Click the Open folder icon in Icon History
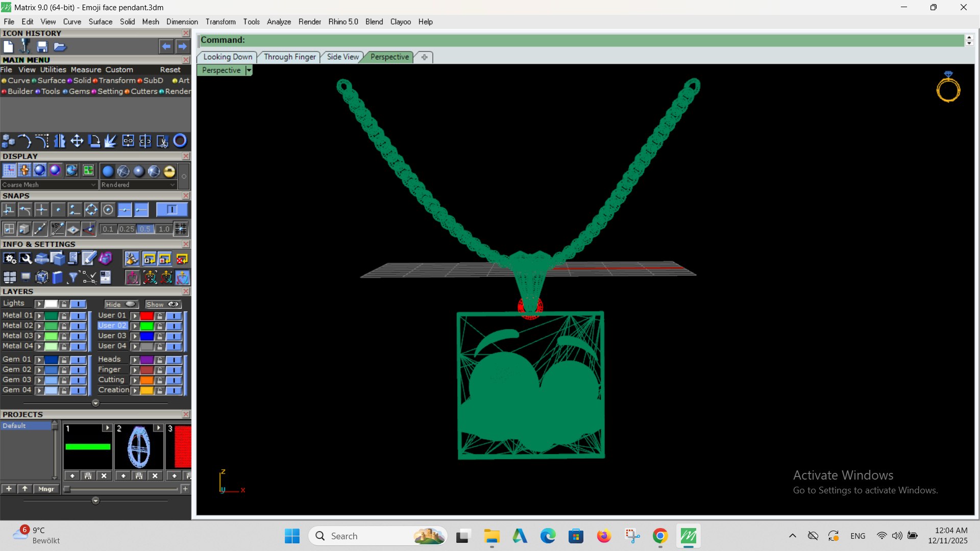The width and height of the screenshot is (980, 551). (60, 46)
